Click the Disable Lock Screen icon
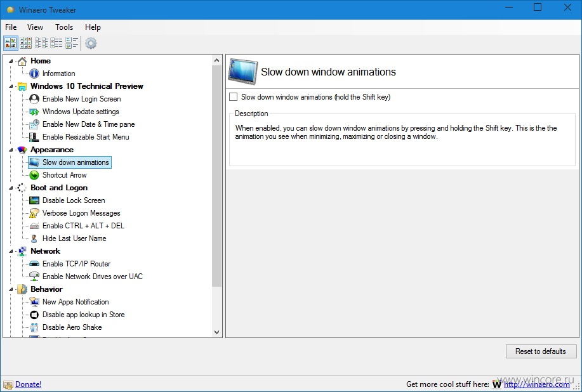 click(34, 200)
